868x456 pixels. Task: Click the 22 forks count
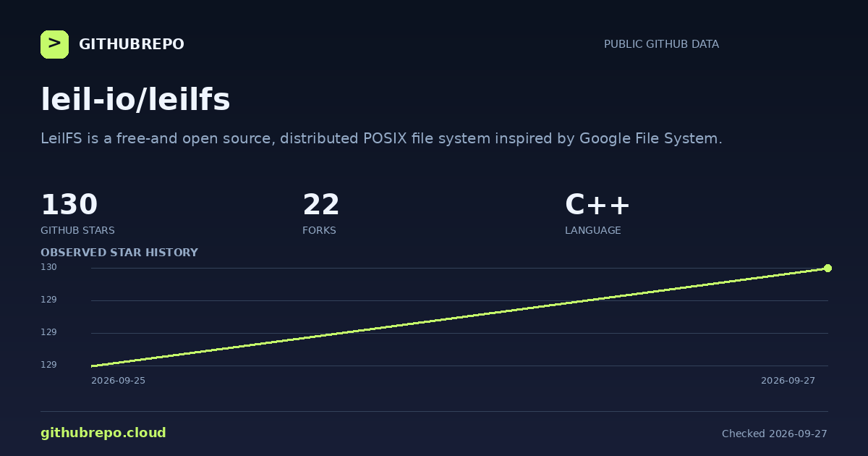coord(321,205)
